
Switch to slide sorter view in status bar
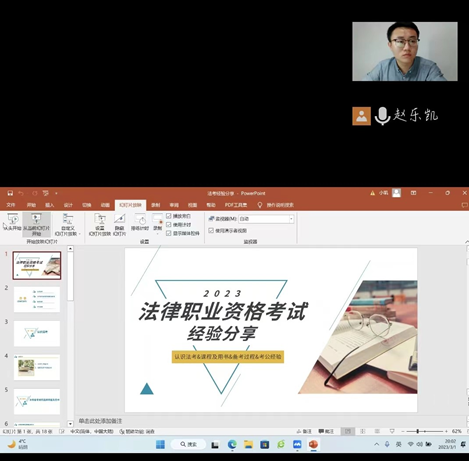pyautogui.click(x=363, y=431)
